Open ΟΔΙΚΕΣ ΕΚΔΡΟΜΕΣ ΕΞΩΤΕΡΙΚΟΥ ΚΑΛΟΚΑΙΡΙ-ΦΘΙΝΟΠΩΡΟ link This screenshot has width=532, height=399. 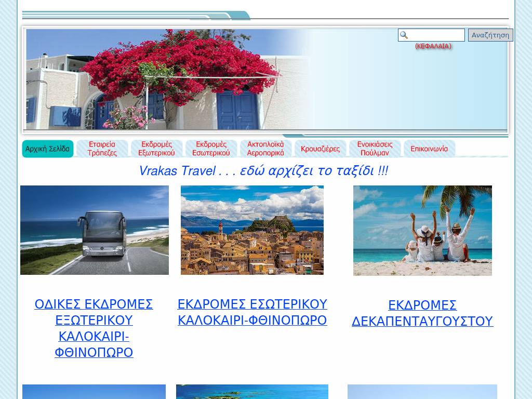pyautogui.click(x=94, y=328)
